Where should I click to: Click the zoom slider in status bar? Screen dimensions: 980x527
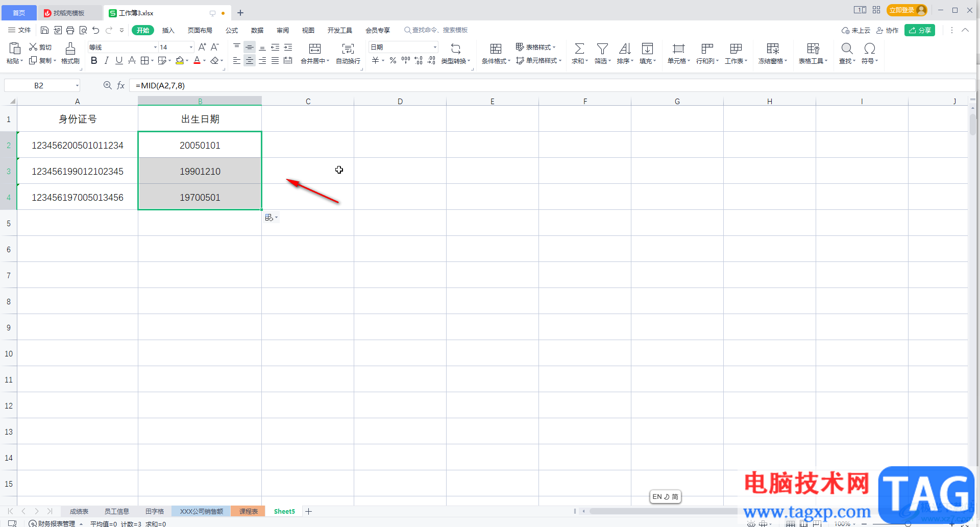pos(908,523)
